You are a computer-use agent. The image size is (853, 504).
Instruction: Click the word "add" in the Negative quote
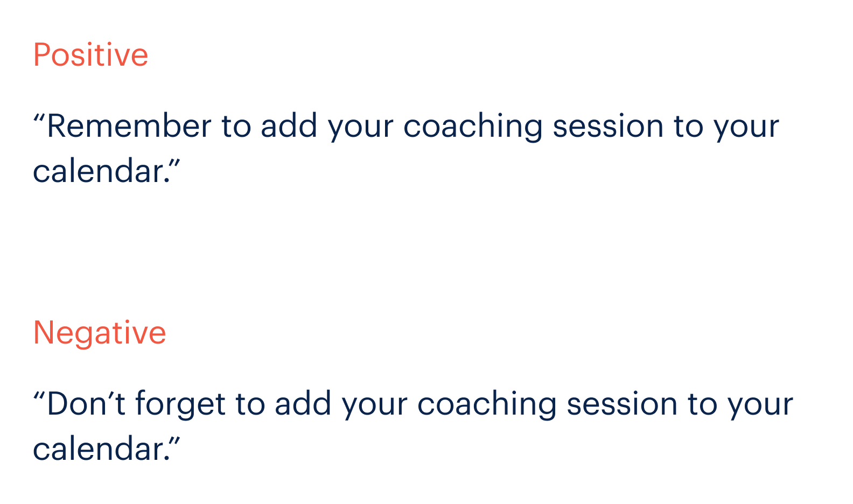(x=303, y=404)
